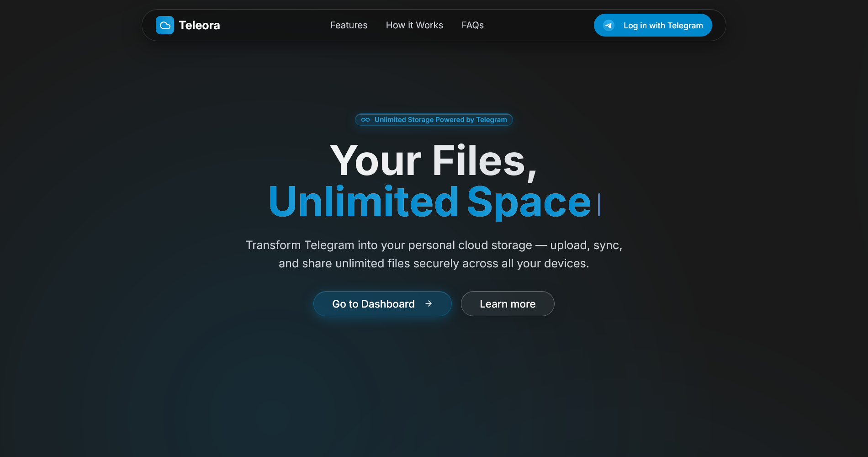The image size is (868, 457).
Task: Click the "Your Files," headline text
Action: coord(433,160)
